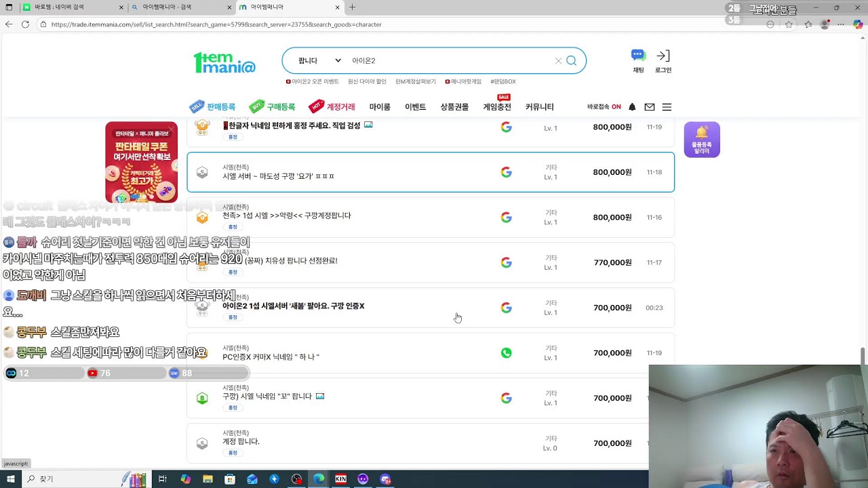Click 원신 다이아 할인 link
The width and height of the screenshot is (868, 488).
(367, 82)
